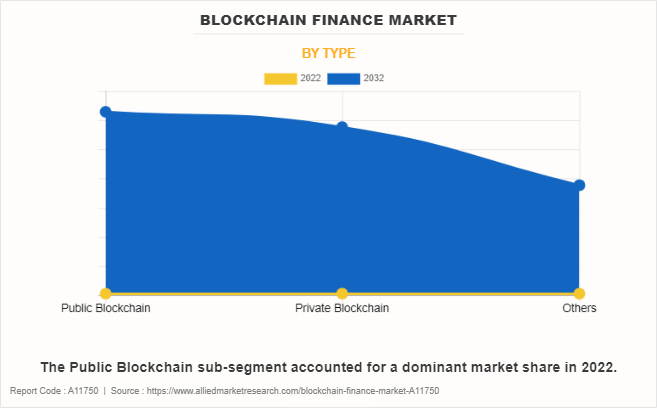Viewport: 657px width, 408px height.
Task: Click the BY TYPE subtitle
Action: [x=328, y=53]
